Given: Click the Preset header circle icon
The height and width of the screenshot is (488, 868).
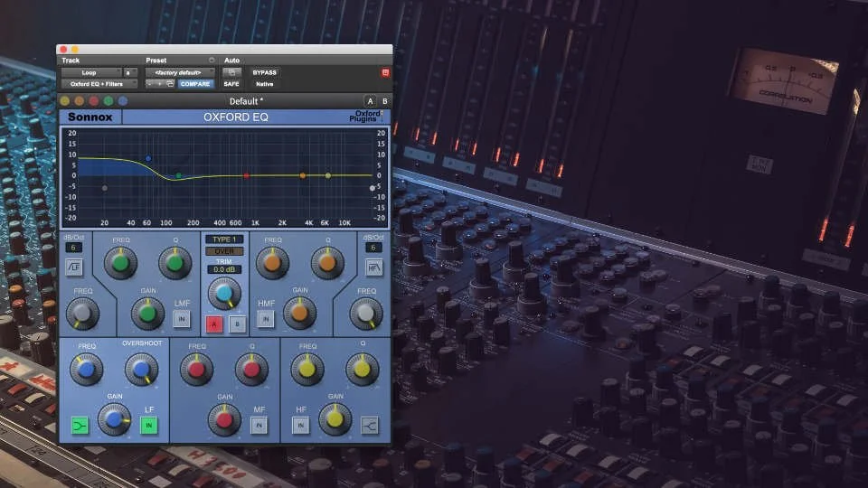Looking at the screenshot, I should tap(212, 60).
